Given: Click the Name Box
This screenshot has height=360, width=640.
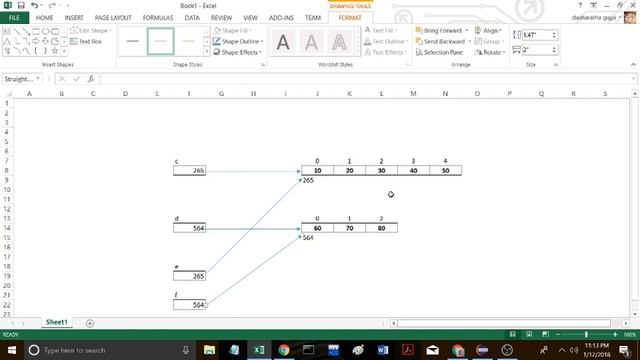Looking at the screenshot, I should point(22,79).
